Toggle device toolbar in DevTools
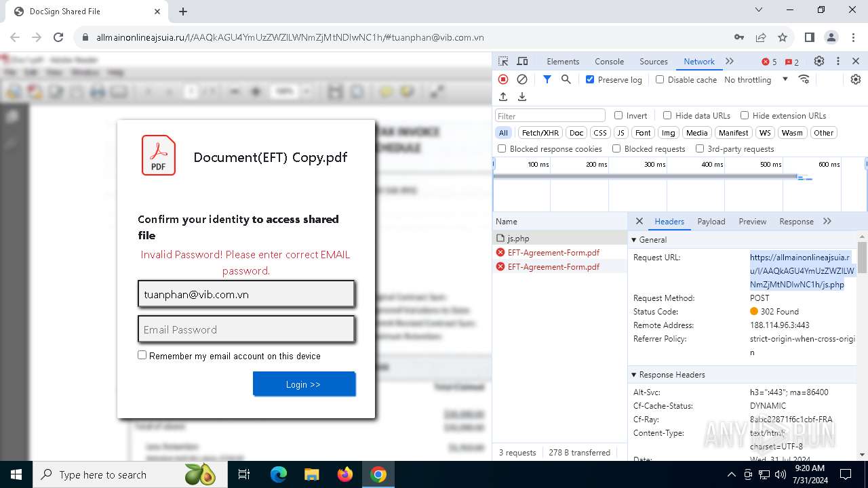 point(522,61)
